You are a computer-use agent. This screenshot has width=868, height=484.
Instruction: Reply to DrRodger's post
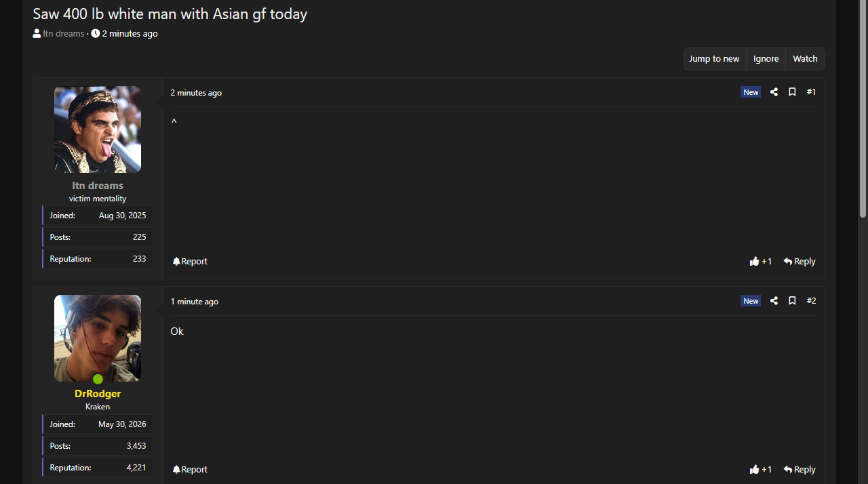coord(800,470)
